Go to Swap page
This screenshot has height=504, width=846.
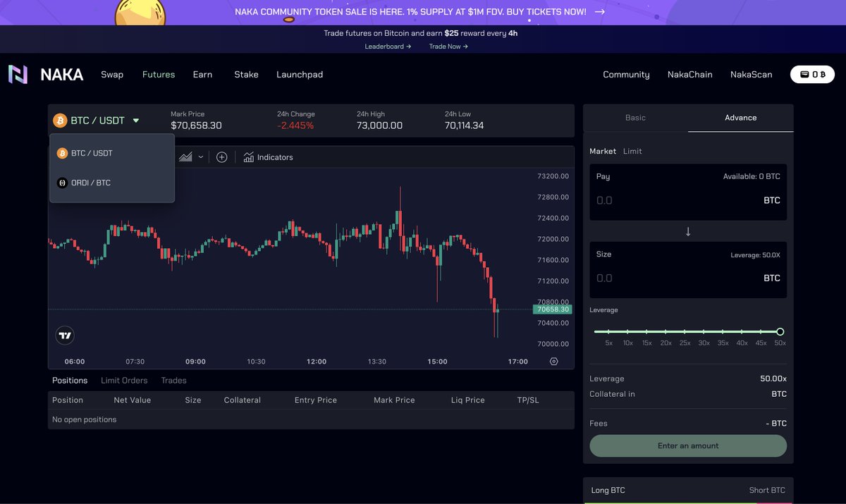[x=112, y=74]
